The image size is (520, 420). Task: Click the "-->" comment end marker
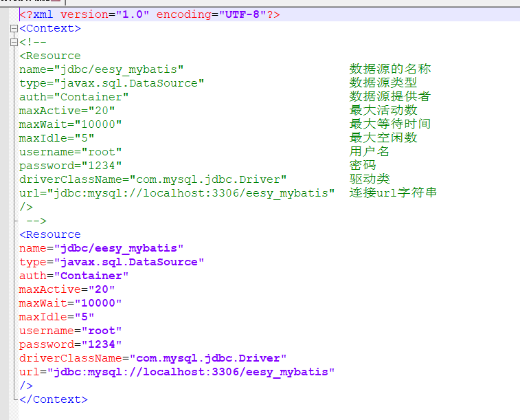click(36, 221)
